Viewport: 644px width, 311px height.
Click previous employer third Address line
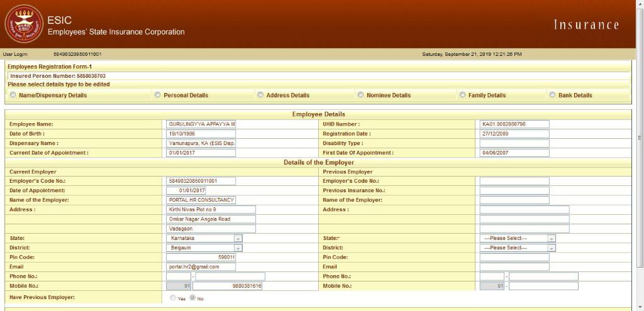coord(525,229)
